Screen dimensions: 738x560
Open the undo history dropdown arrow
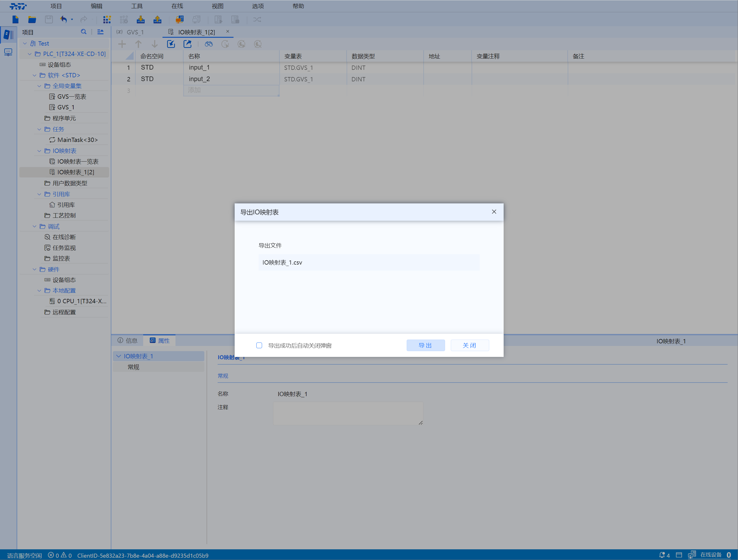pos(72,19)
